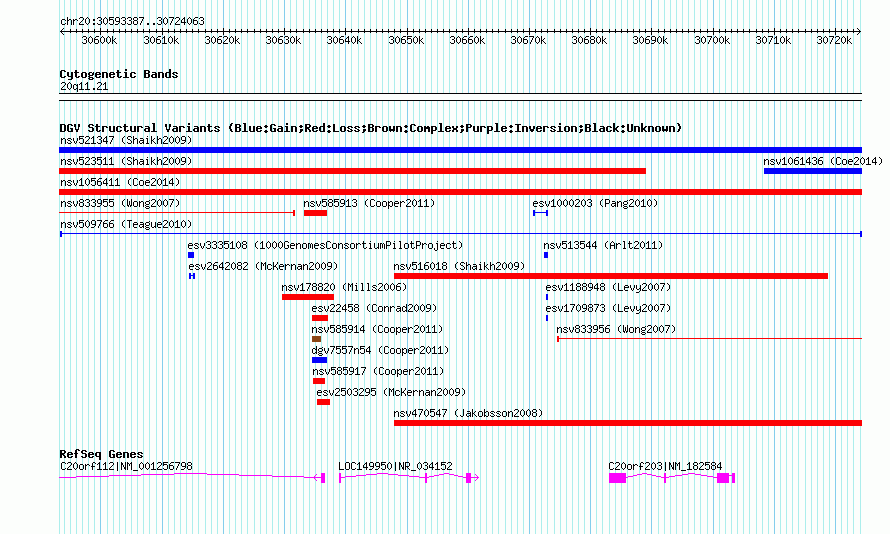
Task: Click the nsv521347 (Shaikh2009) variant label
Action: (x=126, y=140)
